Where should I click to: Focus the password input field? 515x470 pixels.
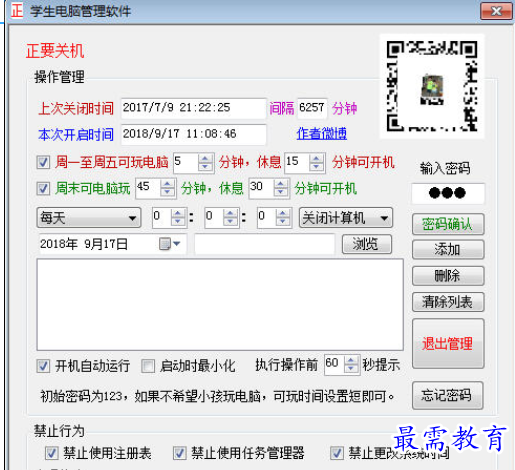[448, 193]
